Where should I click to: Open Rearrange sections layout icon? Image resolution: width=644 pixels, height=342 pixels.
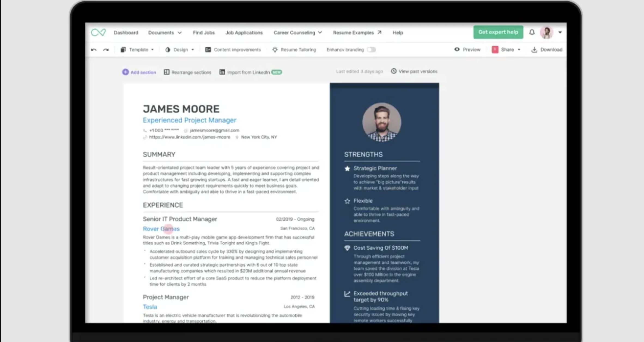click(x=166, y=72)
